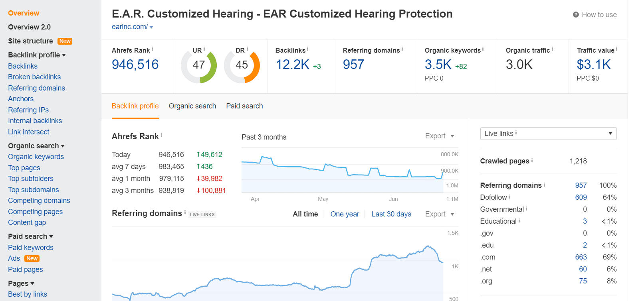
Task: Select the Last 30 days range
Action: point(391,214)
